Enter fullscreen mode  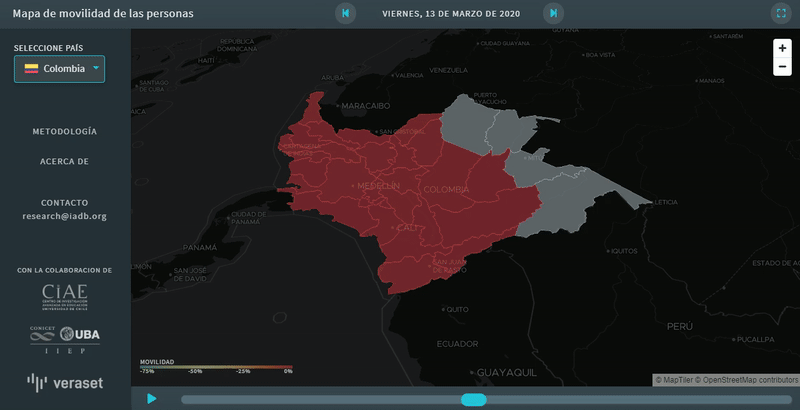(781, 13)
